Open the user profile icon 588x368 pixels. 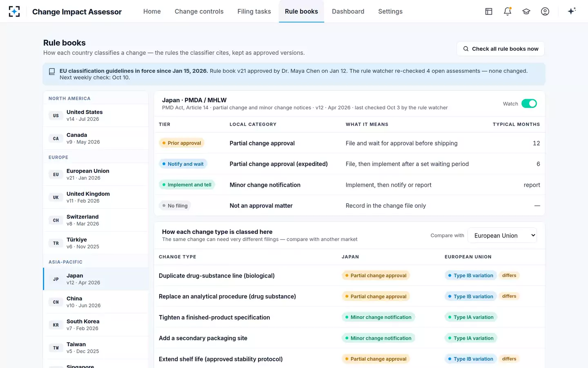click(545, 11)
